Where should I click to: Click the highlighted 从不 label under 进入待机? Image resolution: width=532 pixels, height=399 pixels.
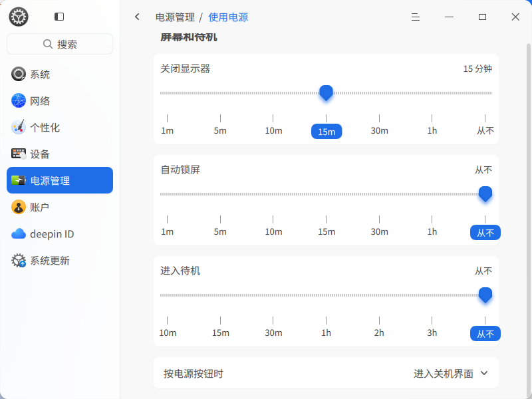[485, 334]
